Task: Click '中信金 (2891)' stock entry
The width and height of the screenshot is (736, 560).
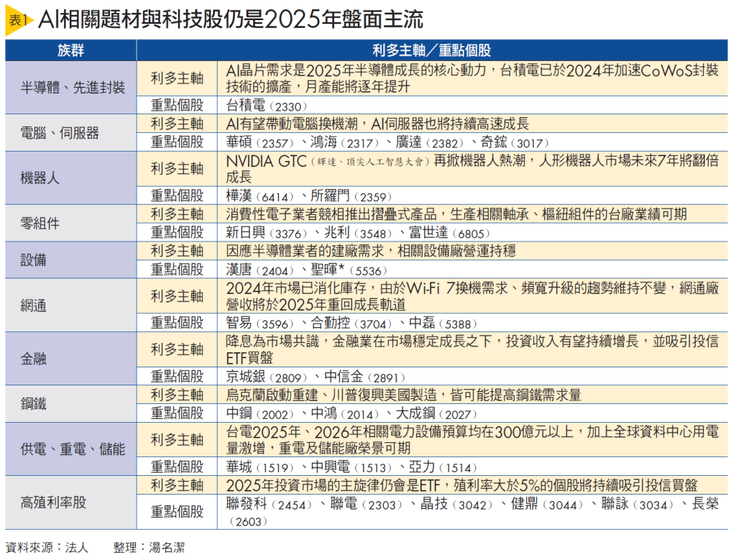Action: pos(364,377)
